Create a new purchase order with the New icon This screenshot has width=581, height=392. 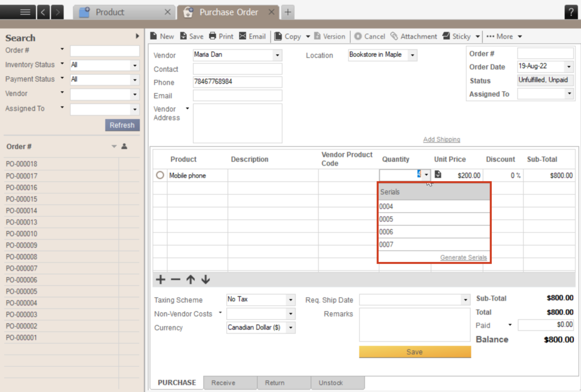point(162,36)
